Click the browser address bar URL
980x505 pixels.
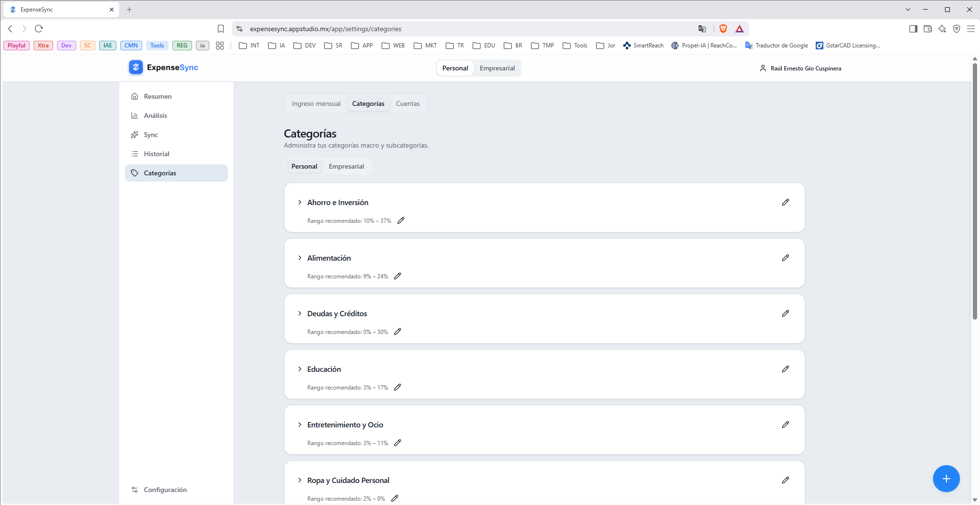point(326,29)
